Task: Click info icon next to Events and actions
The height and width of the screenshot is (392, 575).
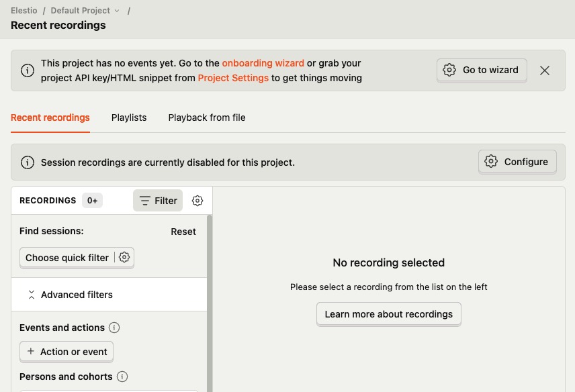Action: click(x=114, y=328)
